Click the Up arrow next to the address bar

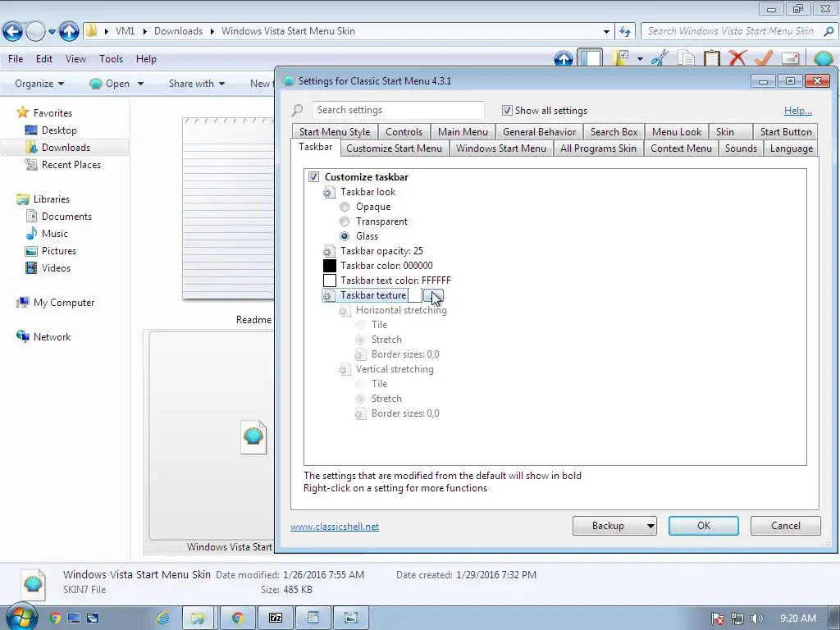pos(69,32)
